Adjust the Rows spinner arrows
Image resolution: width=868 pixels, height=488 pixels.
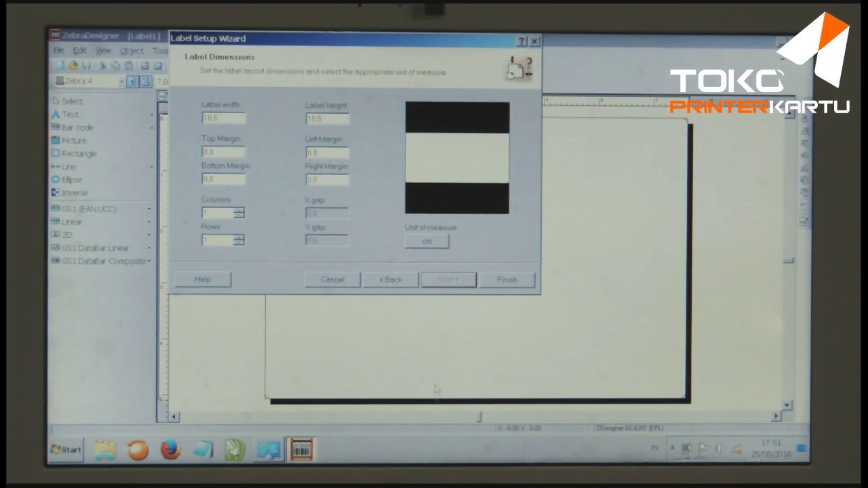pos(239,240)
